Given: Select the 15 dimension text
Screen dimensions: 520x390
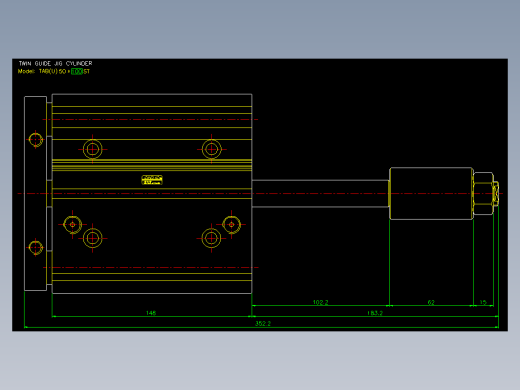Looking at the screenshot, I should 483,302.
